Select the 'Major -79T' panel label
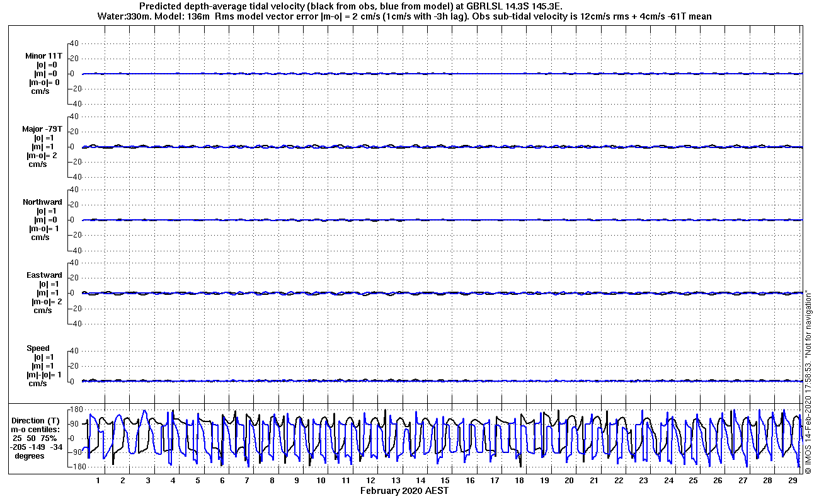Viewport: 819px width, 504px height. (x=43, y=129)
